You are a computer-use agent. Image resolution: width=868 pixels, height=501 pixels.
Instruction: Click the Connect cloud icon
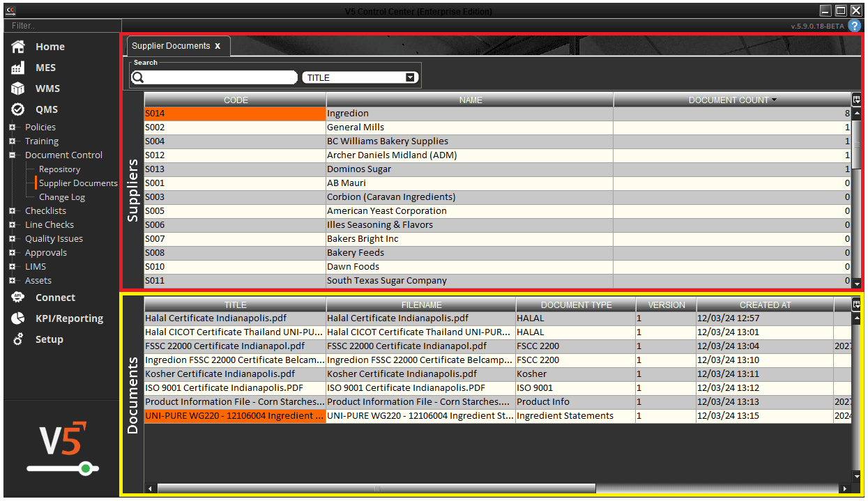pyautogui.click(x=18, y=298)
